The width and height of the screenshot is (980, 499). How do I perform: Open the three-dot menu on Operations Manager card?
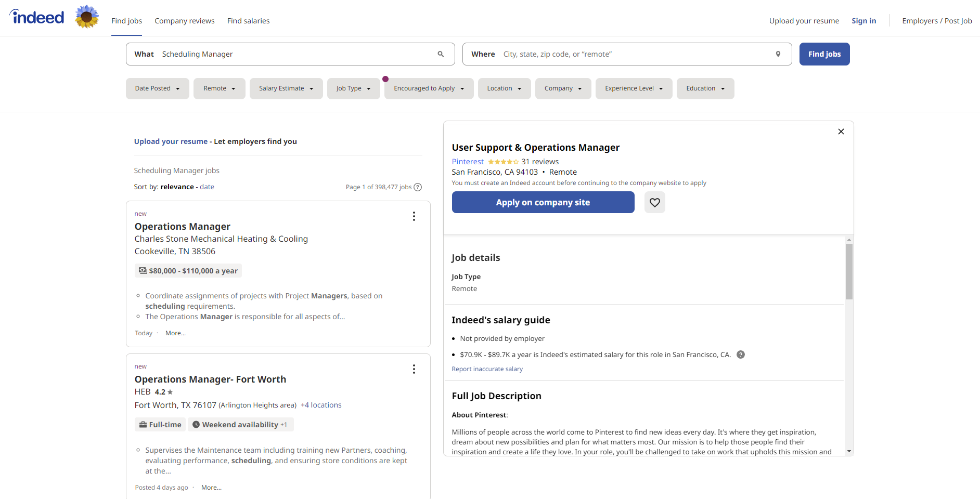(414, 216)
